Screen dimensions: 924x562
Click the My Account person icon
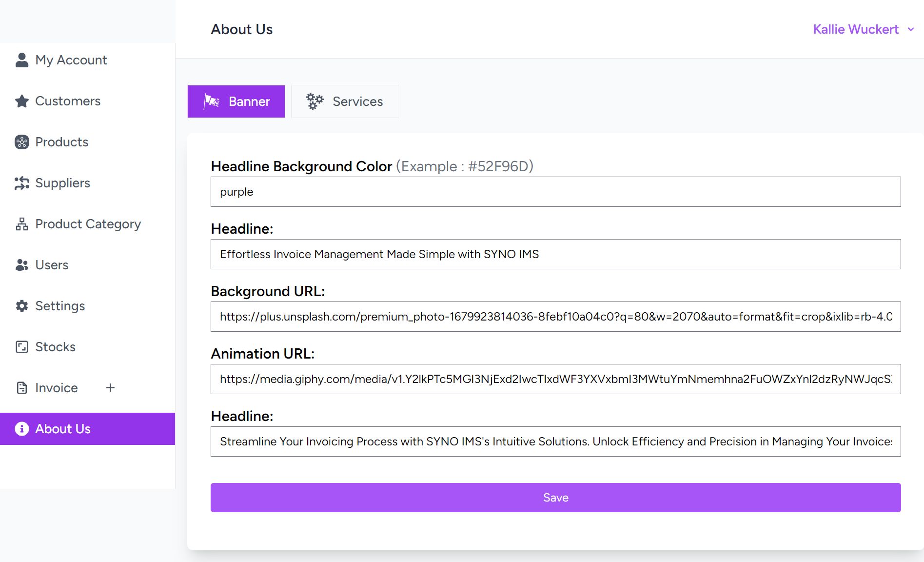pos(22,60)
